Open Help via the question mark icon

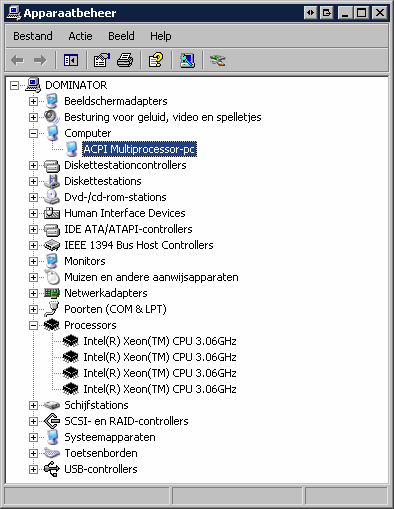156,60
